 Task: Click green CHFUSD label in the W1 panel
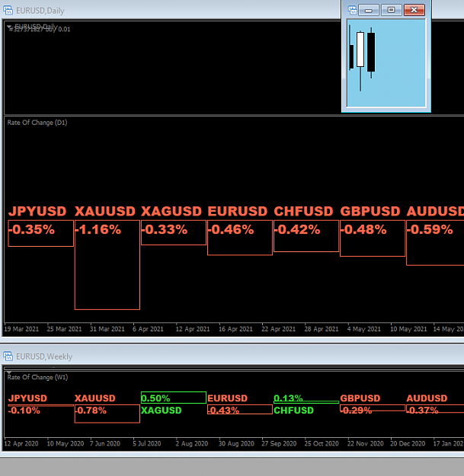click(x=293, y=411)
